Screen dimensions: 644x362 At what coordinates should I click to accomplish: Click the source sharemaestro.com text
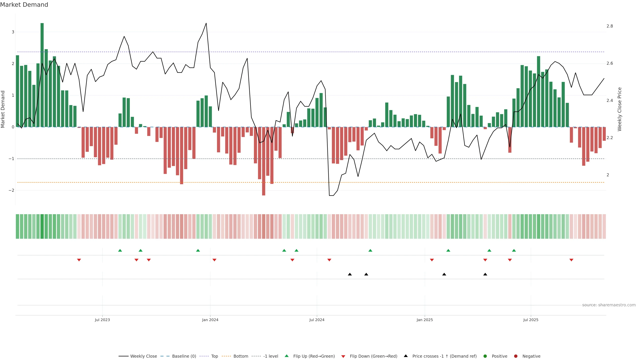609,305
